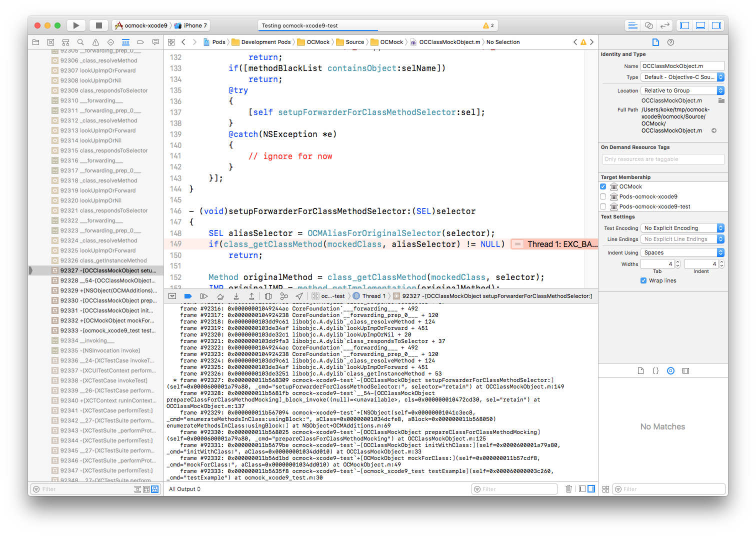Show only the variables view pane
The image size is (756, 536).
pyautogui.click(x=582, y=489)
